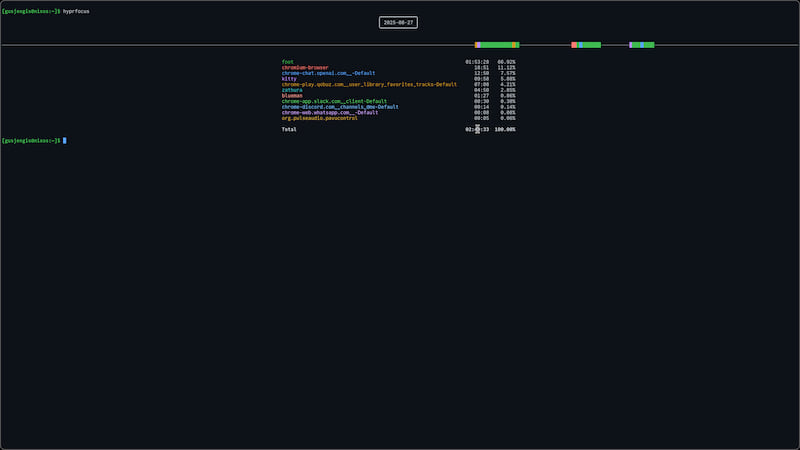Click the chrome-play.qobuz.com favorites tracks entry
Viewport: 800px width, 450px height.
click(369, 84)
